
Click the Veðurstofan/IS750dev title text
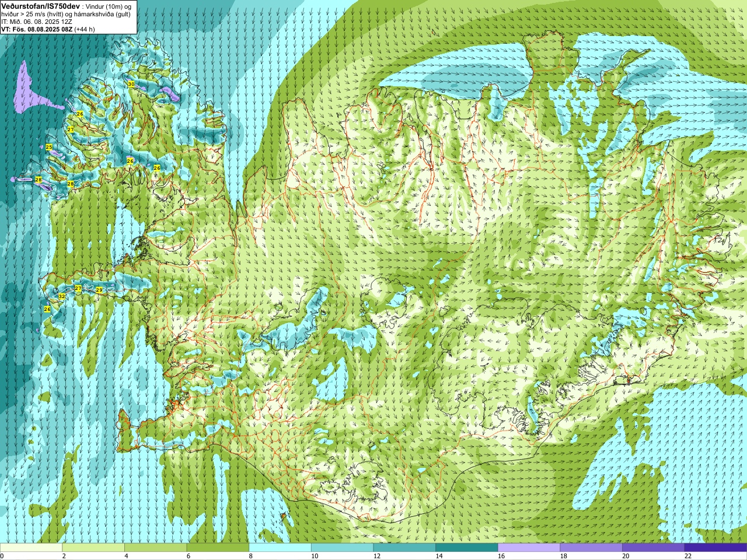[41, 5]
